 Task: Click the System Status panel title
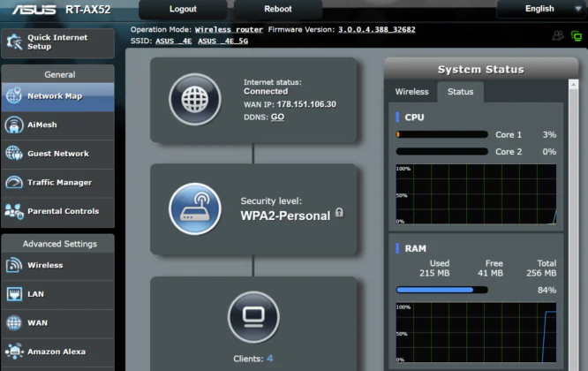pos(481,70)
